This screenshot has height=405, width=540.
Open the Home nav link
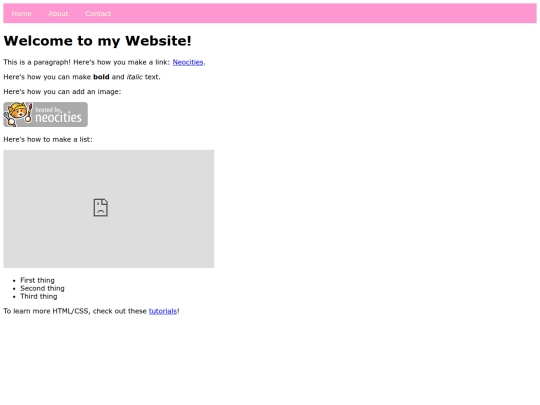(21, 13)
